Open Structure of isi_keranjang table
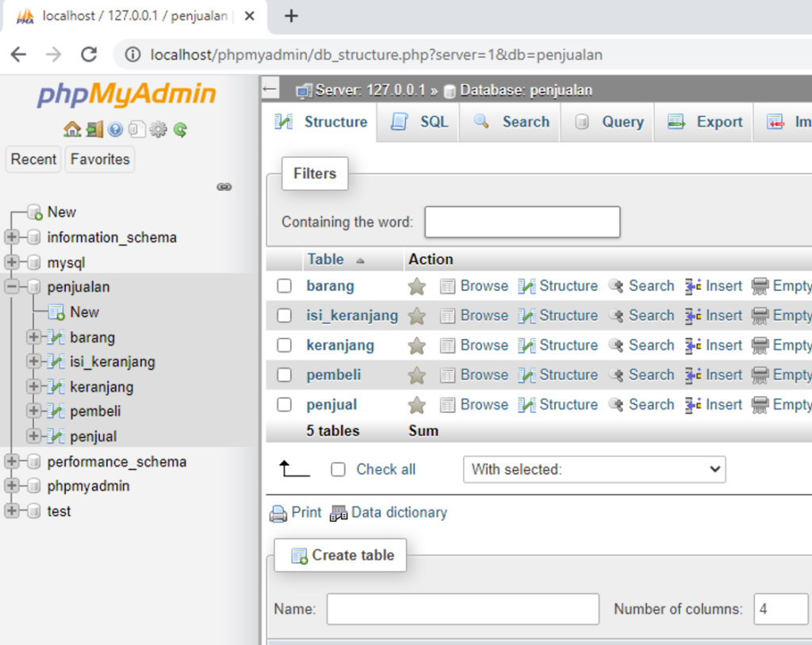 pyautogui.click(x=558, y=315)
